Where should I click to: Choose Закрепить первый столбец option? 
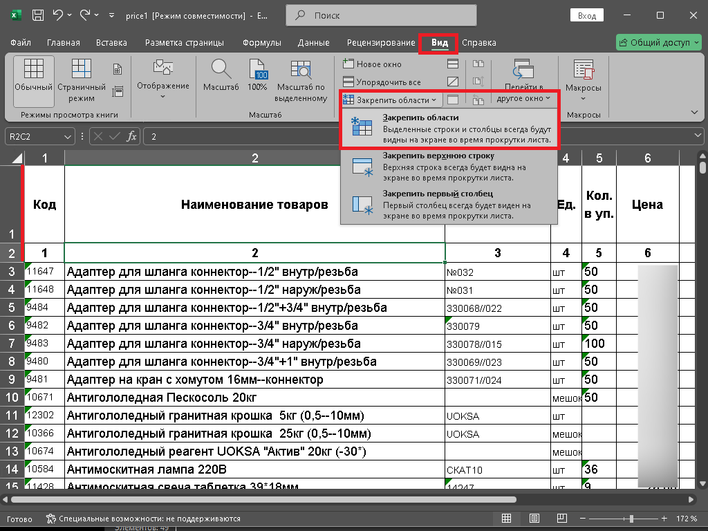tap(449, 205)
